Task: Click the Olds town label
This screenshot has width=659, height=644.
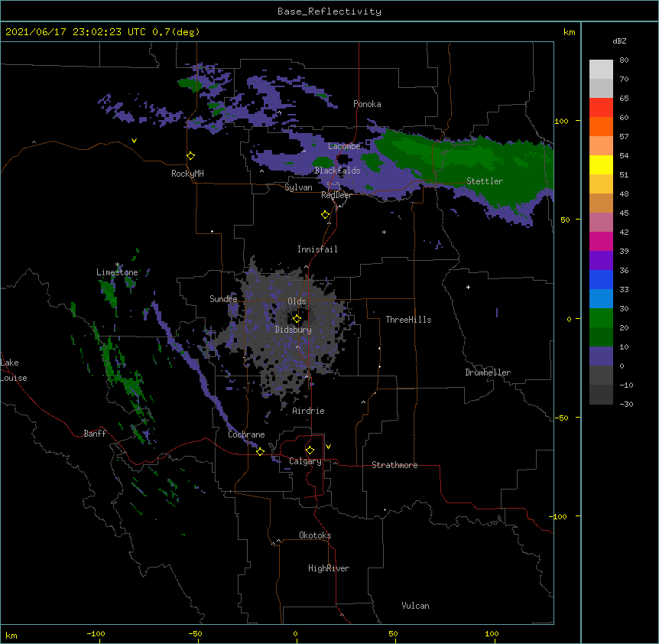Action: [x=297, y=301]
